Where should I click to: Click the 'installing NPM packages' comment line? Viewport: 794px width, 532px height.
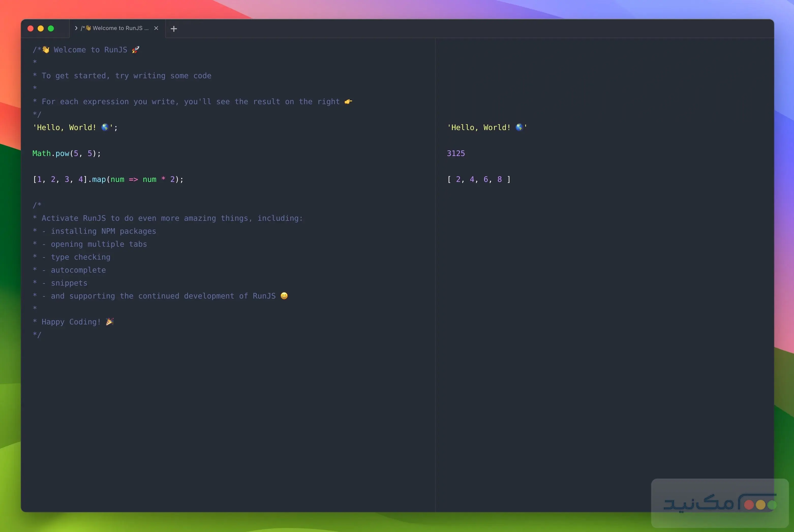click(103, 231)
